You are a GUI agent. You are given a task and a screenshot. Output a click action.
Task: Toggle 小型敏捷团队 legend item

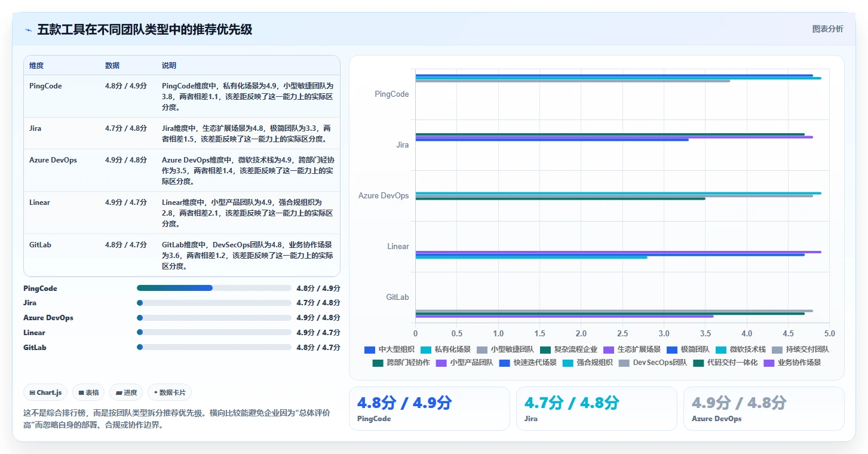(505, 349)
